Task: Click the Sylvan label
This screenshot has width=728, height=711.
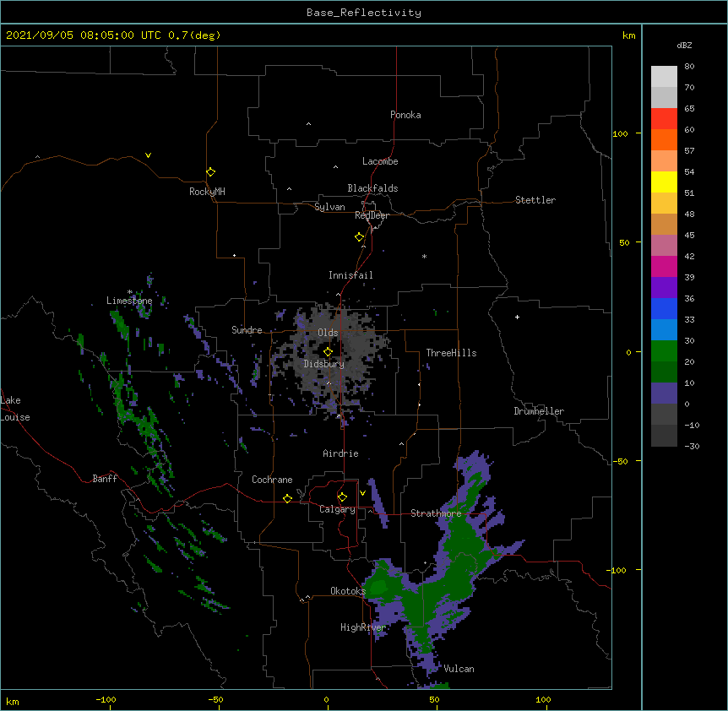Action: (329, 207)
